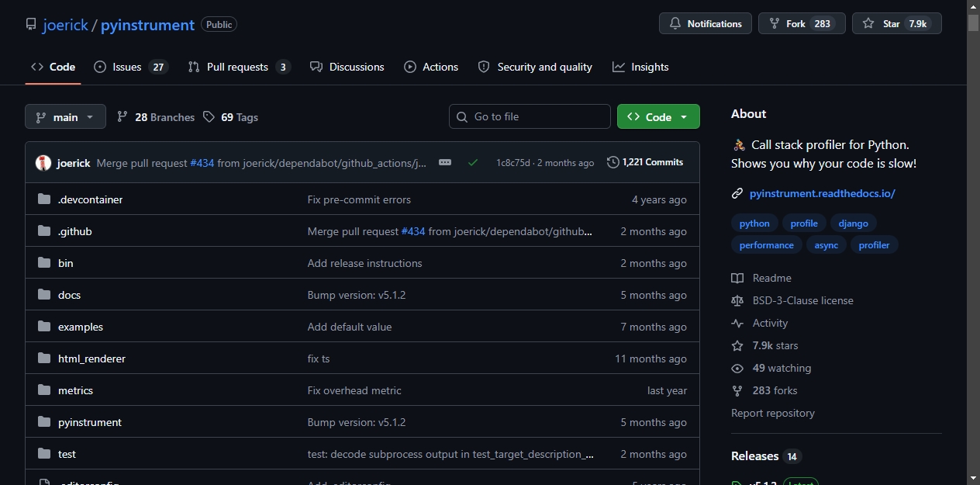Image resolution: width=980 pixels, height=485 pixels.
Task: Click the 'Add default value' commit message
Action: click(350, 327)
